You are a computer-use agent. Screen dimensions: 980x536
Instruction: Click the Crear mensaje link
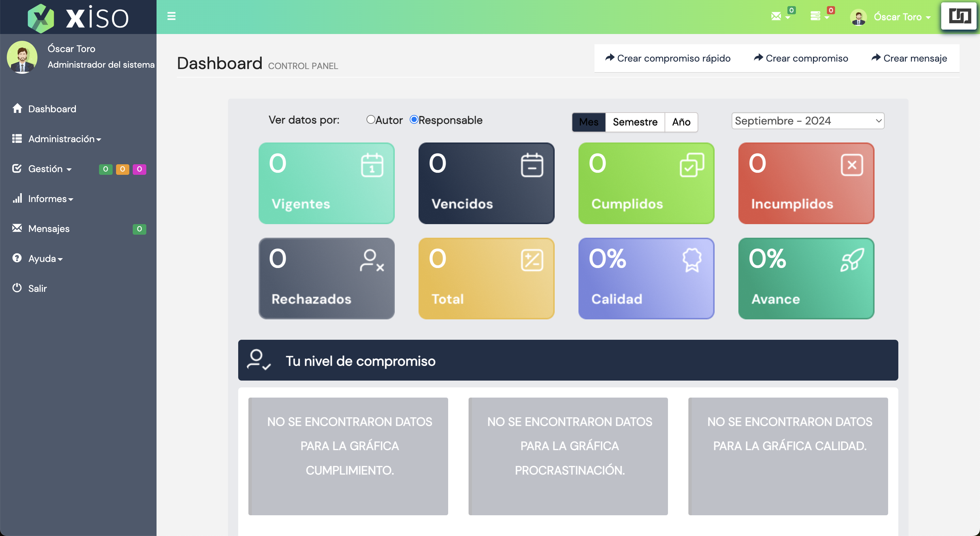[909, 58]
